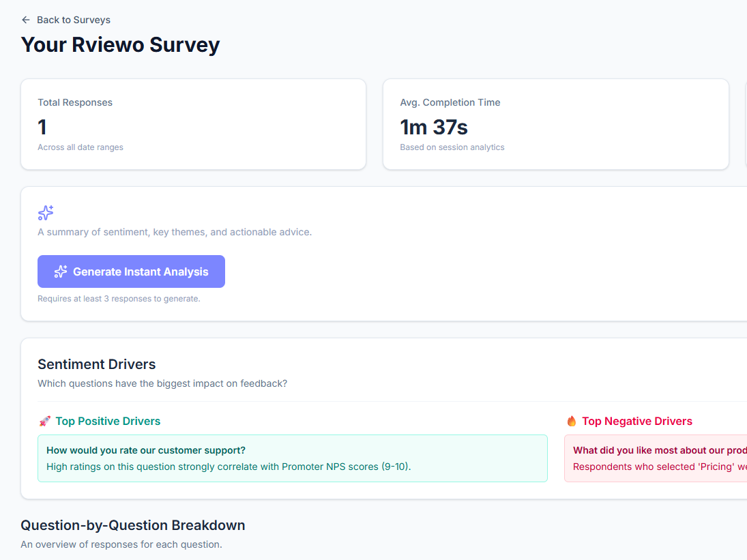
Task: Go back via Back to Surveys link
Action: click(73, 20)
